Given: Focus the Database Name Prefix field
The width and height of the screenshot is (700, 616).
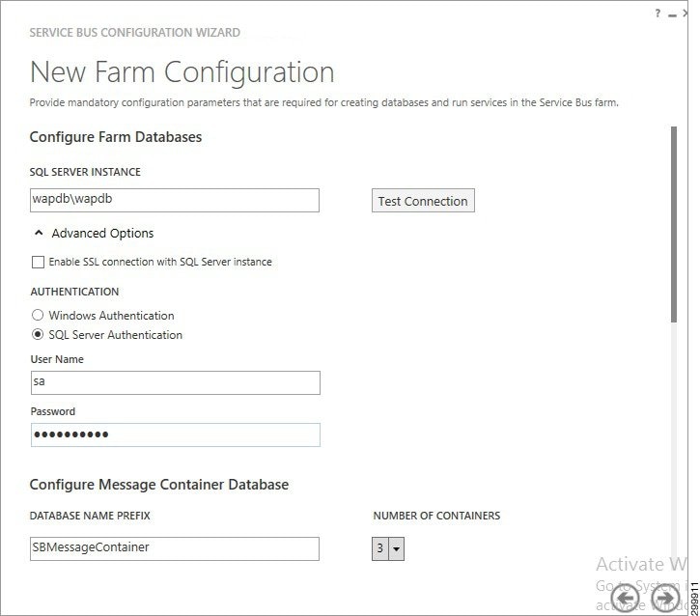Looking at the screenshot, I should pyautogui.click(x=175, y=548).
